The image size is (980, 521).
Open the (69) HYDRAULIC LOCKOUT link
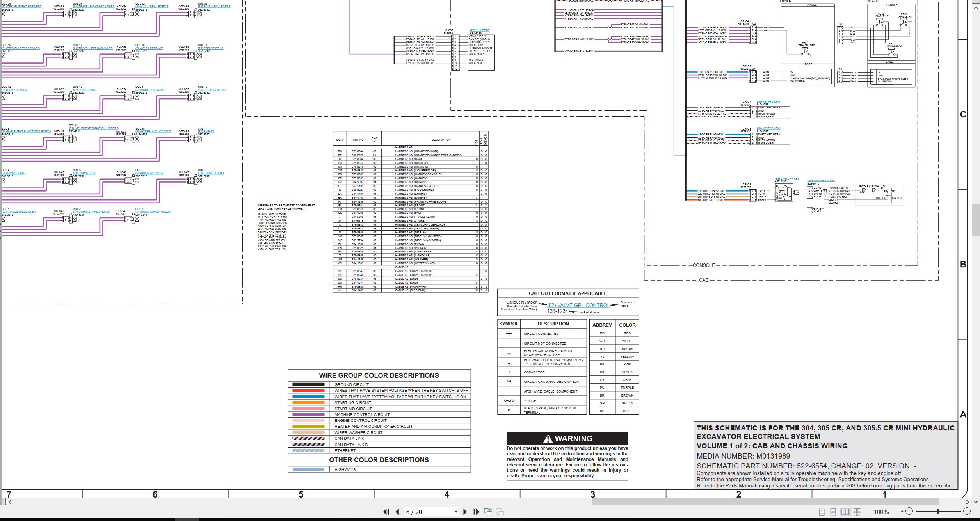click(x=153, y=132)
